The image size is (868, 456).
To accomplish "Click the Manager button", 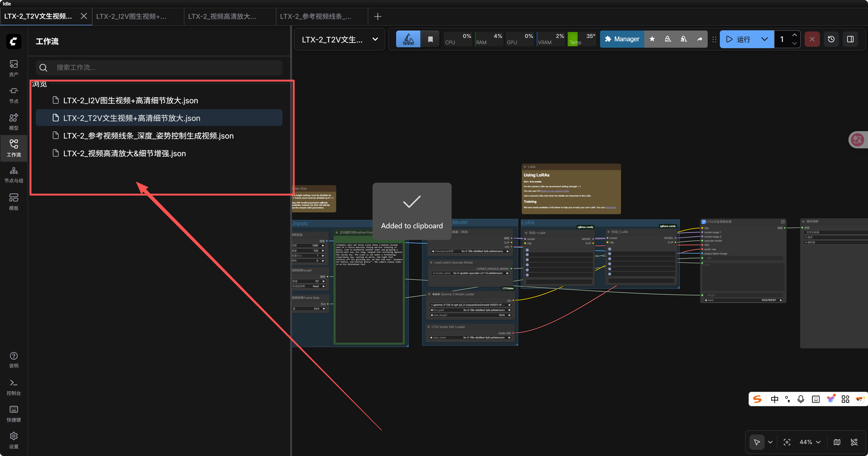I will 622,39.
